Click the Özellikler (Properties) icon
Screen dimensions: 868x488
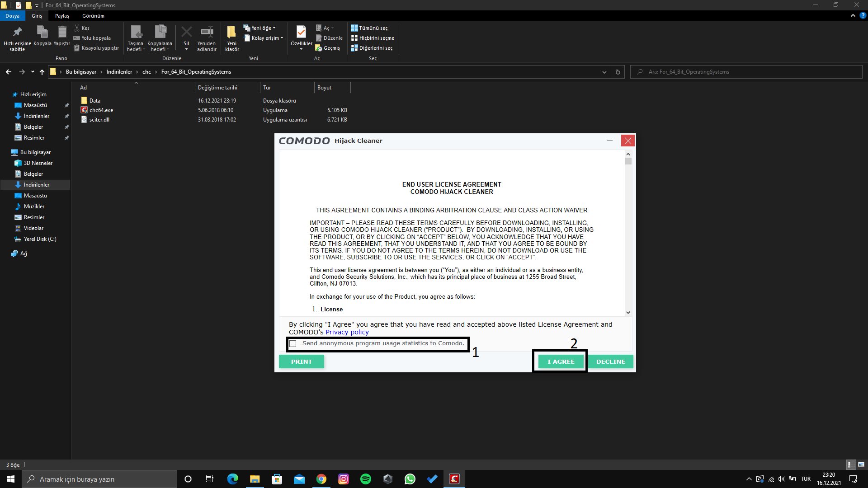(301, 33)
